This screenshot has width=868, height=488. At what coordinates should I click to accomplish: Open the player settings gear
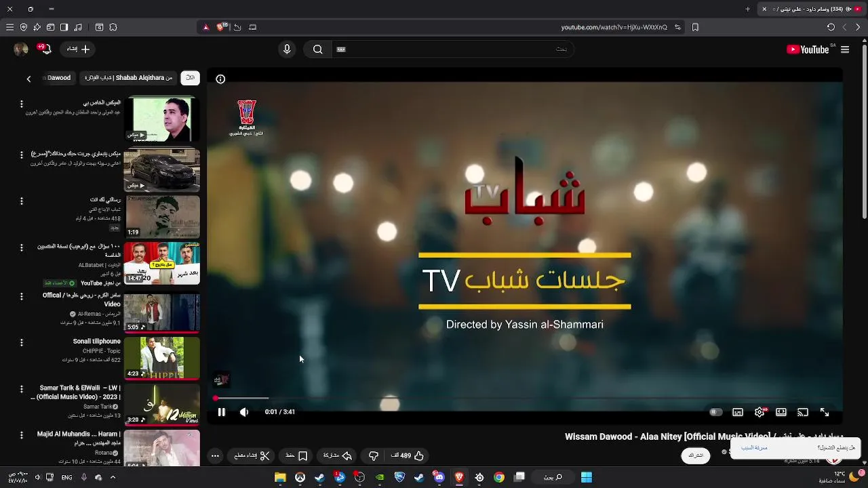pyautogui.click(x=759, y=412)
